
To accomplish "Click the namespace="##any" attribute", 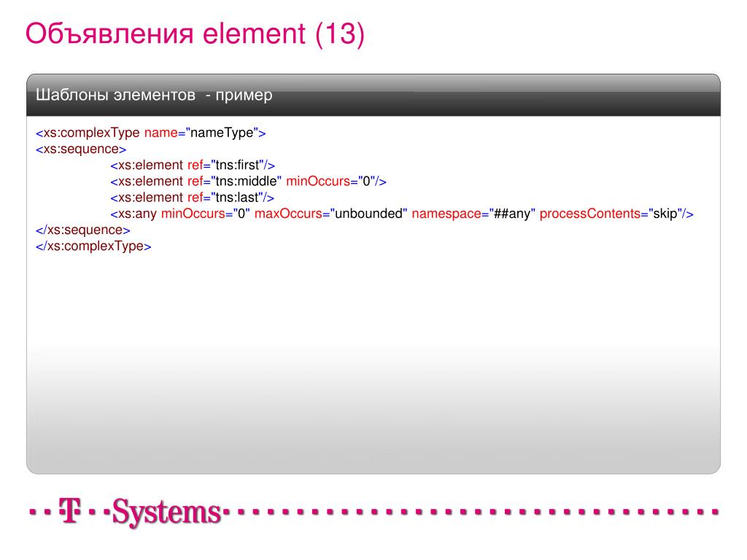I will click(473, 214).
